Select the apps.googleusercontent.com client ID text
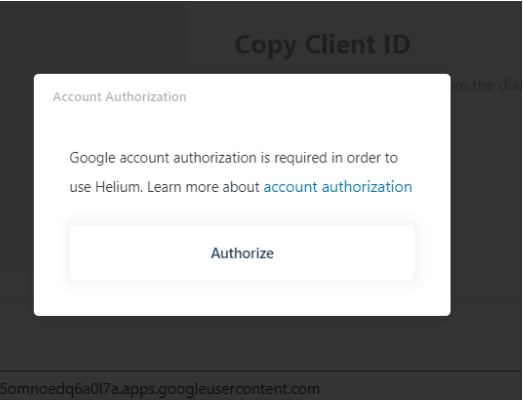 pyautogui.click(x=160, y=389)
